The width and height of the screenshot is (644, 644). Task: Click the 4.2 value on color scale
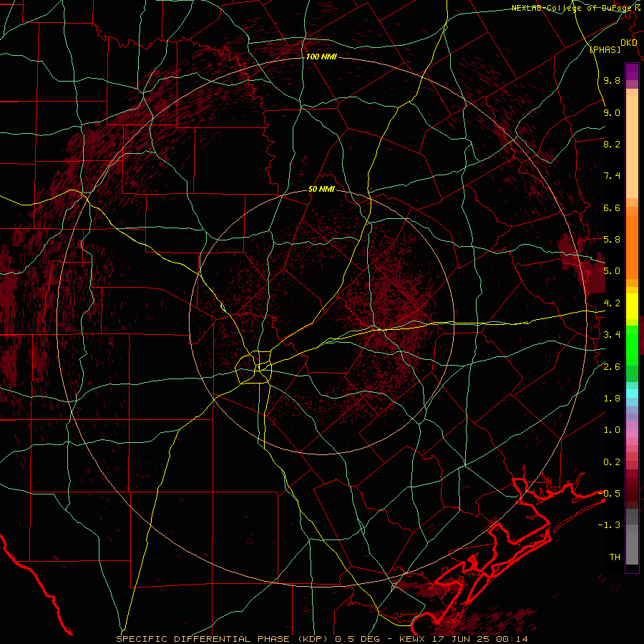[x=612, y=303]
